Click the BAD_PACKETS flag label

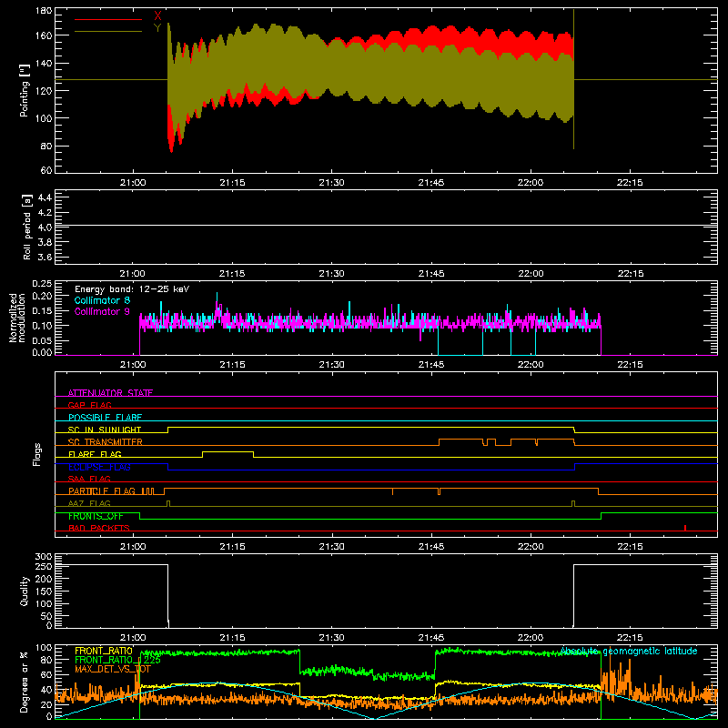(99, 528)
